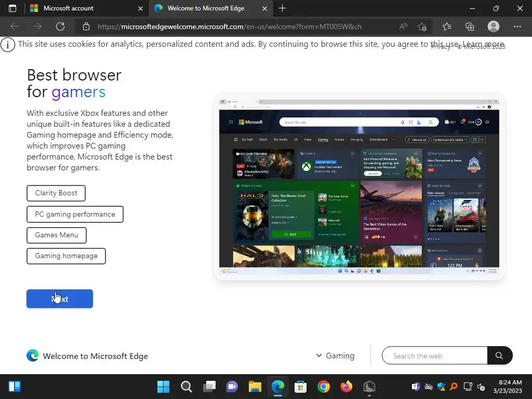Open muted volume tray icon
Screen dimensions: 532x399
pos(481,387)
